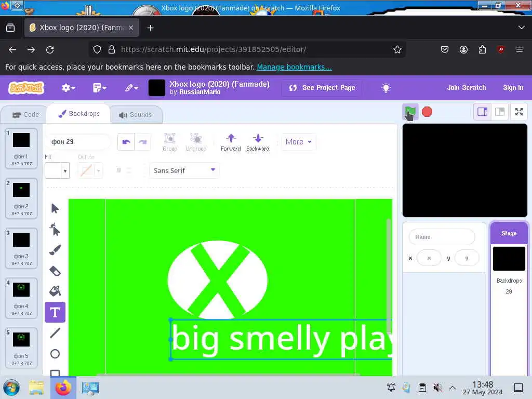This screenshot has height=399, width=532.
Task: Select the arrow Select tool
Action: click(x=55, y=208)
